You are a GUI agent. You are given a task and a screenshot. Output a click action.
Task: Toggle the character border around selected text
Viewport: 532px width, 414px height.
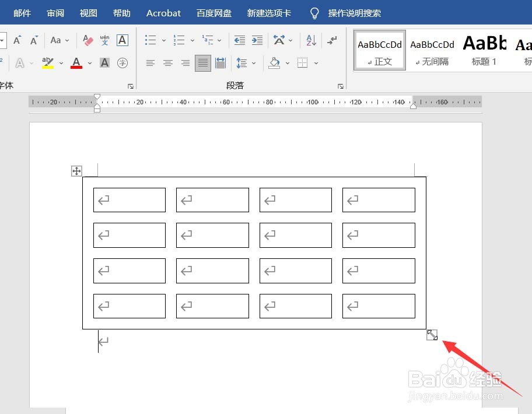[123, 40]
